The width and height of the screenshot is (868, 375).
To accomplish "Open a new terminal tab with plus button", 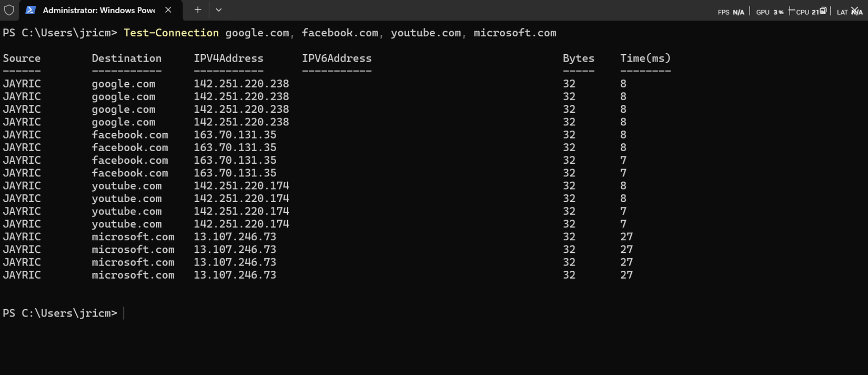I will coord(197,9).
